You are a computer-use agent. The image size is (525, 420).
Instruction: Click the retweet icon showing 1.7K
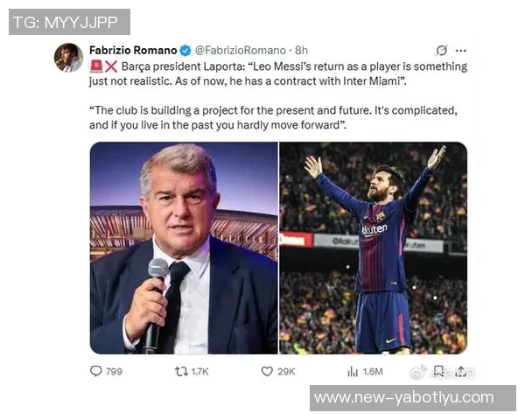point(181,371)
